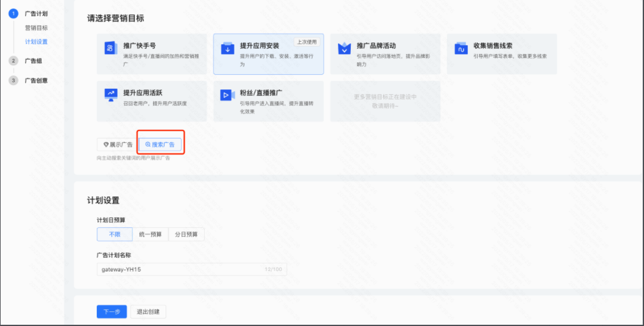This screenshot has height=326, width=644.
Task: Click the 下一步 button
Action: [112, 312]
